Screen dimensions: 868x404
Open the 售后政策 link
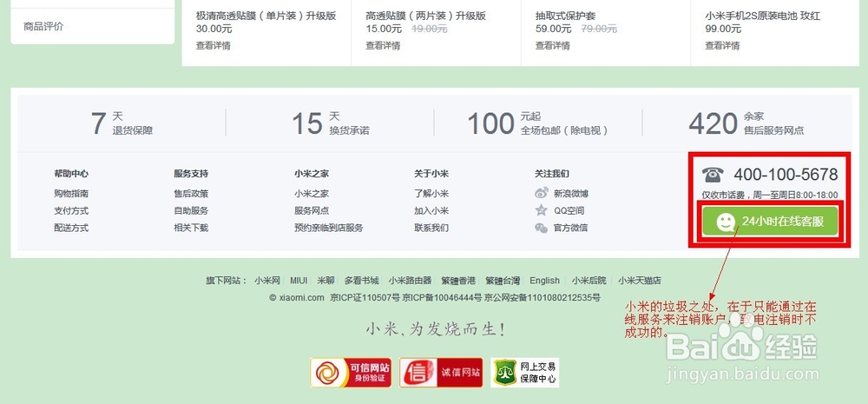point(191,194)
